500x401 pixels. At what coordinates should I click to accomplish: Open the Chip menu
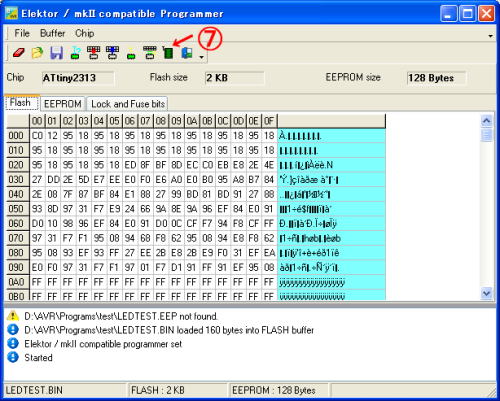[x=84, y=33]
